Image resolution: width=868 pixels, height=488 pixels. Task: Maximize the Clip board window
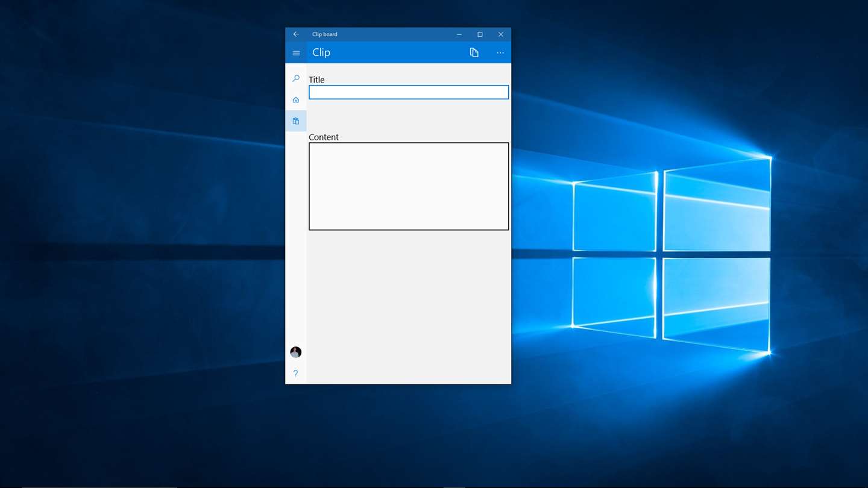pos(480,34)
